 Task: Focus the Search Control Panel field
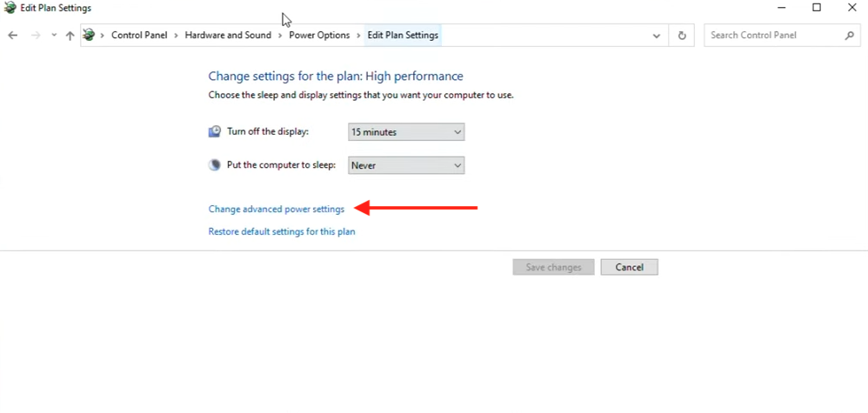[x=772, y=36]
